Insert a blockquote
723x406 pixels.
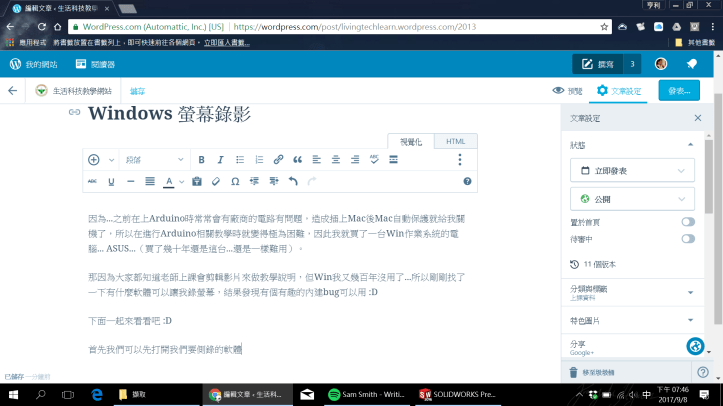click(x=297, y=160)
